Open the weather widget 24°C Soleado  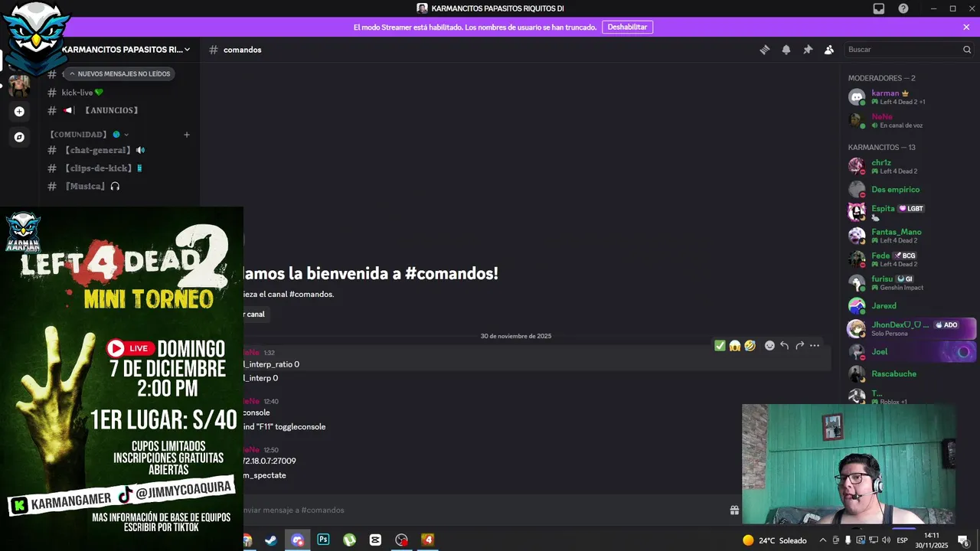(x=775, y=540)
